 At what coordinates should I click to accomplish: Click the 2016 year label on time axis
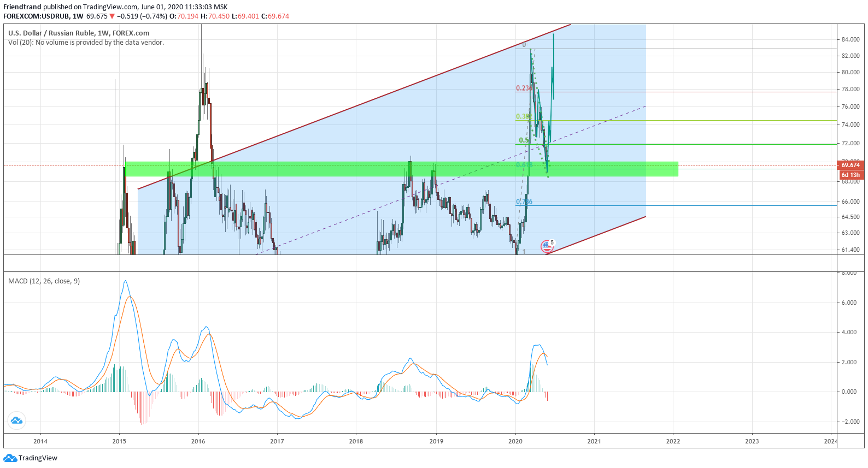point(198,441)
